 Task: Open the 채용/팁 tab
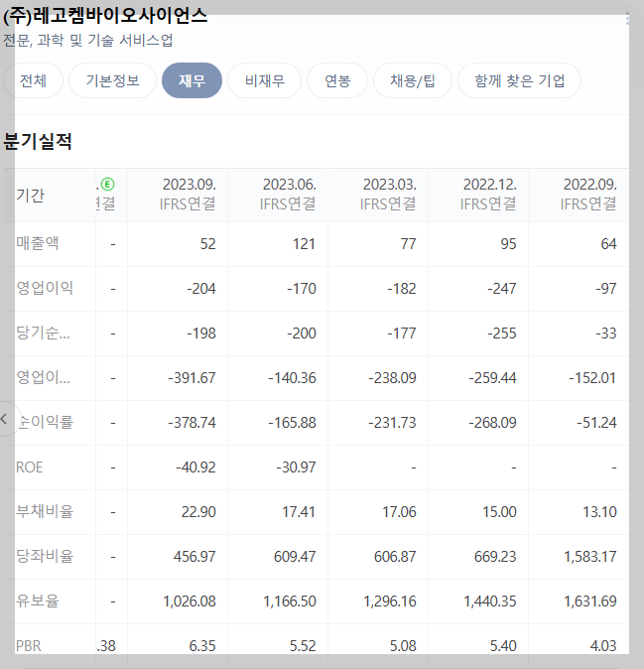point(413,80)
